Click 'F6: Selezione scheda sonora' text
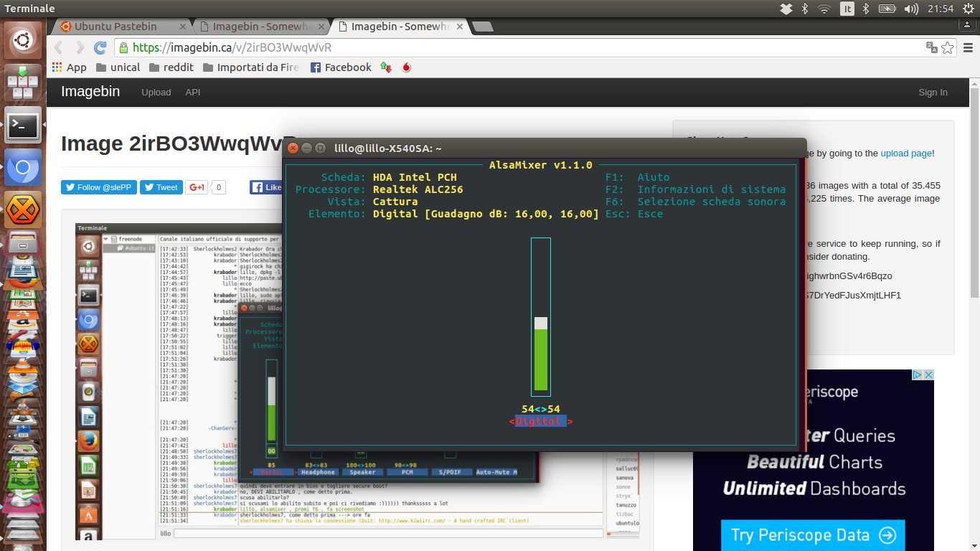980x551 pixels. (695, 202)
